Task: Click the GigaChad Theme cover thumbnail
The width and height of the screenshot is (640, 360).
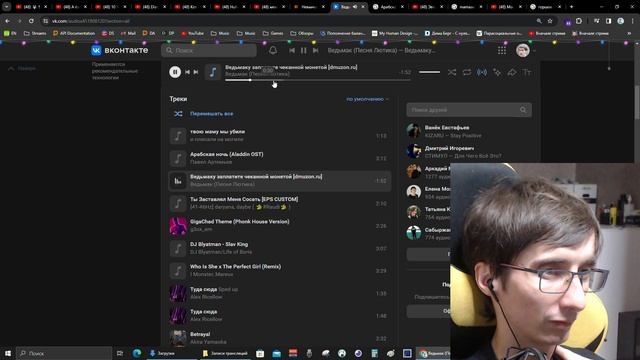Action: pos(178,226)
